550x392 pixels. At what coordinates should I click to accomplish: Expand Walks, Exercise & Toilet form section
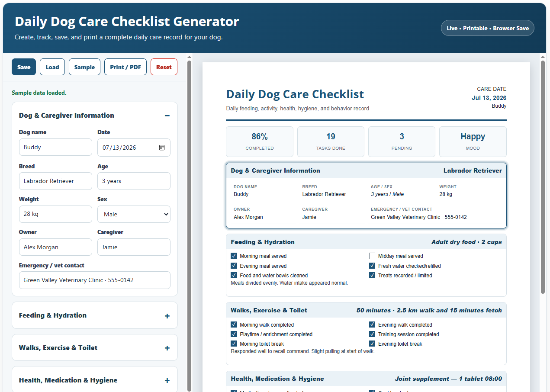coord(95,348)
